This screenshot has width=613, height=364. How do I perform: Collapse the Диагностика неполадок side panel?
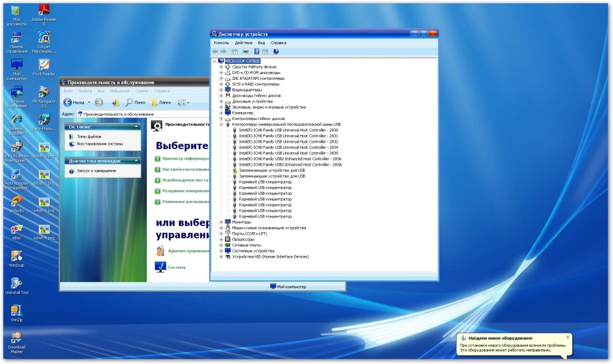(136, 161)
